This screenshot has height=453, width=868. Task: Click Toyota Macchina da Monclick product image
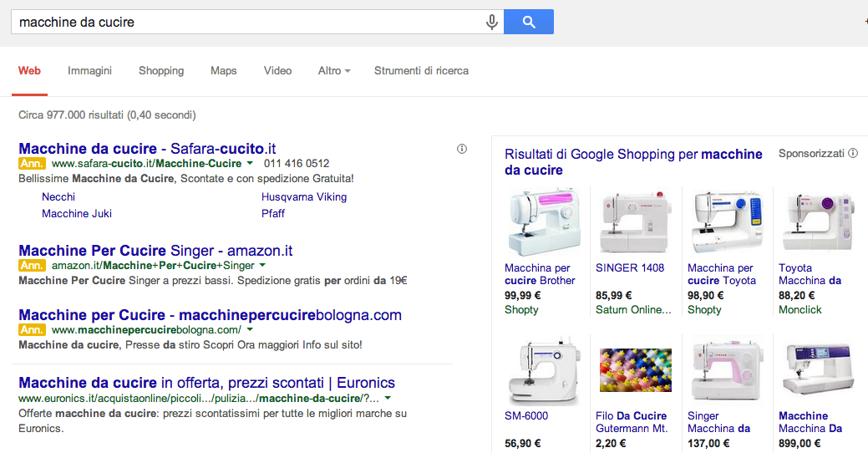point(818,222)
